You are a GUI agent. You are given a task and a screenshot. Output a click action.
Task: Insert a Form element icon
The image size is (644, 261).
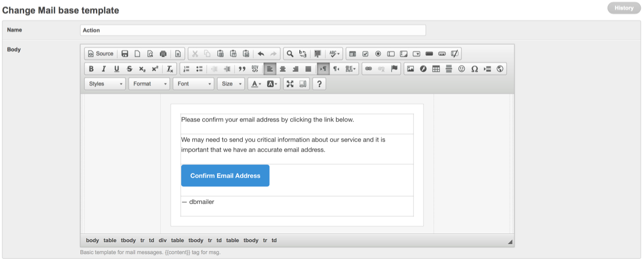[352, 54]
